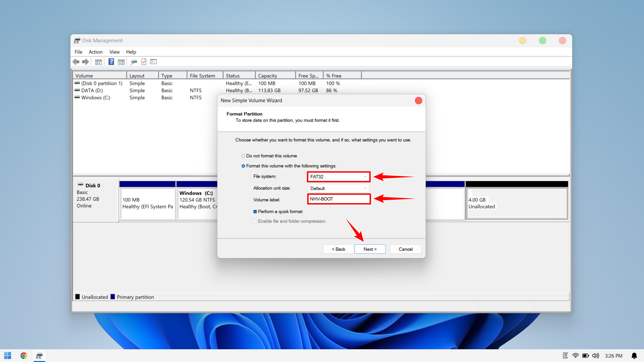Click the Volume label NHV-BOOT field

[x=338, y=199]
